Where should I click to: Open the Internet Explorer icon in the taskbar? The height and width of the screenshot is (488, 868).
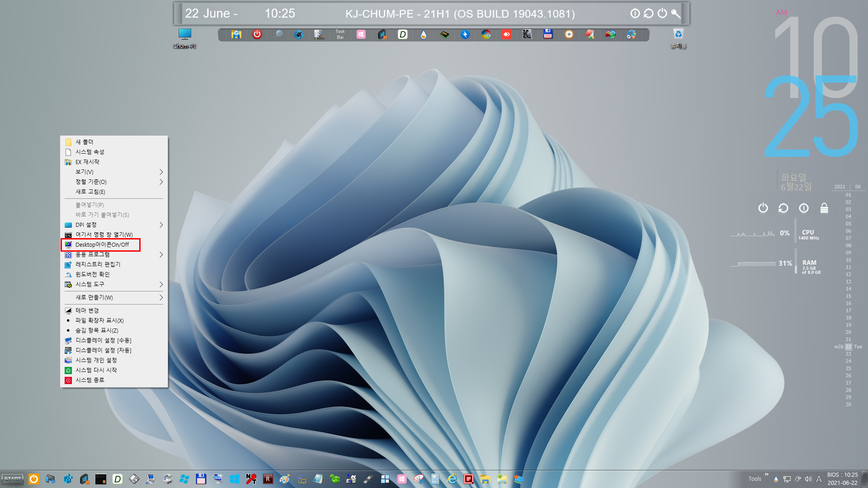tap(452, 479)
